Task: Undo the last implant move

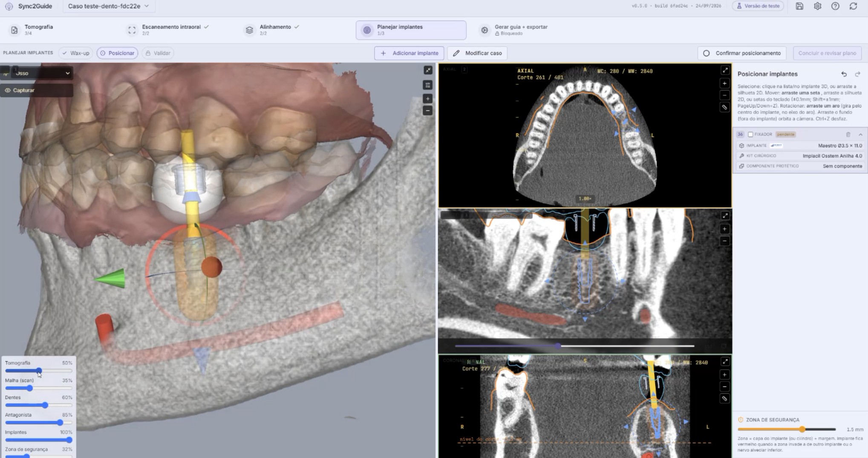Action: click(844, 74)
